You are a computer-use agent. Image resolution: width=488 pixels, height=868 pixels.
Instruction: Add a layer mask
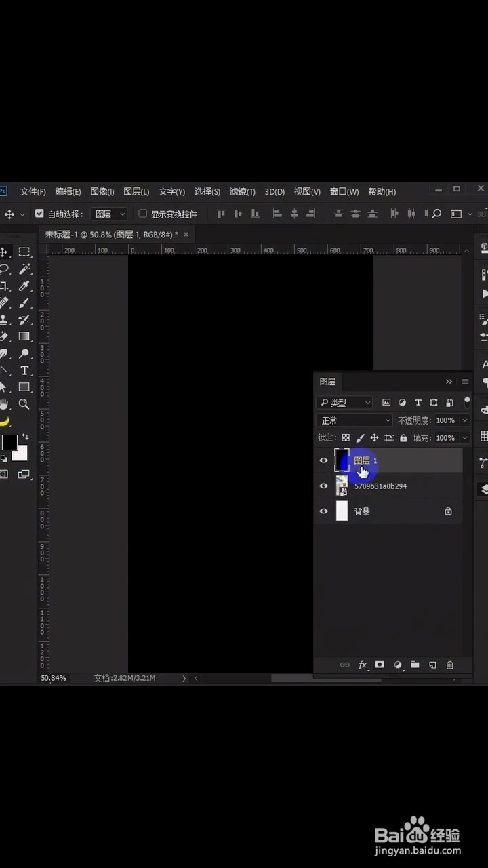(380, 665)
